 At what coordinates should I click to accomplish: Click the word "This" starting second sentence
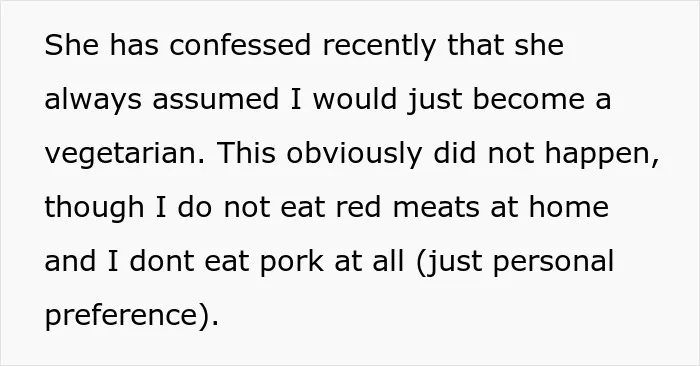click(x=246, y=153)
